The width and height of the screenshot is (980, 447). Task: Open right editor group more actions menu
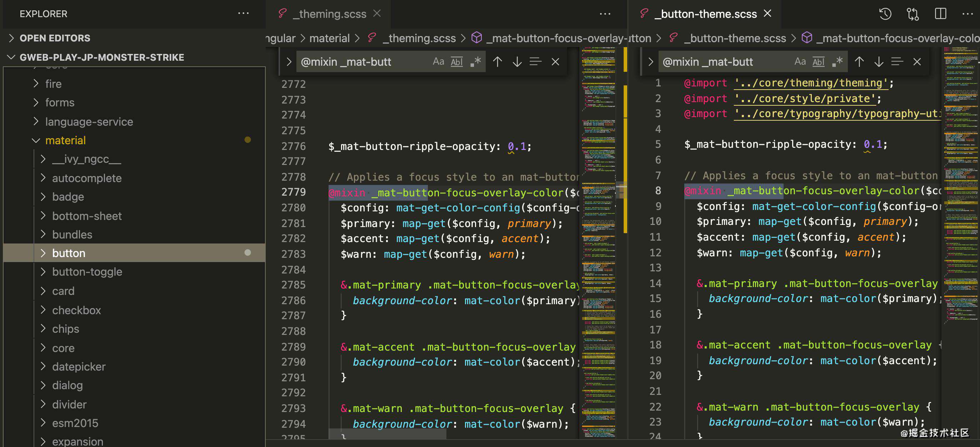click(967, 14)
